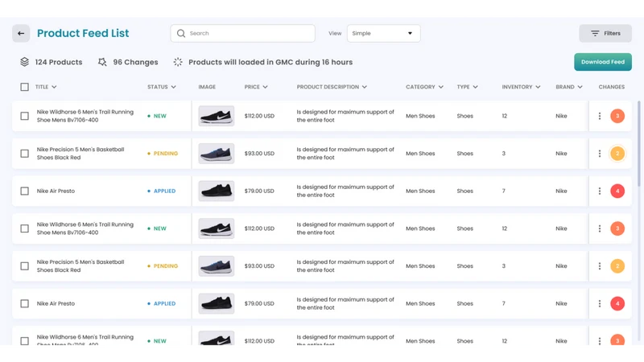Click the loading spinner icon for GMC
The image size is (644, 362).
coord(178,62)
